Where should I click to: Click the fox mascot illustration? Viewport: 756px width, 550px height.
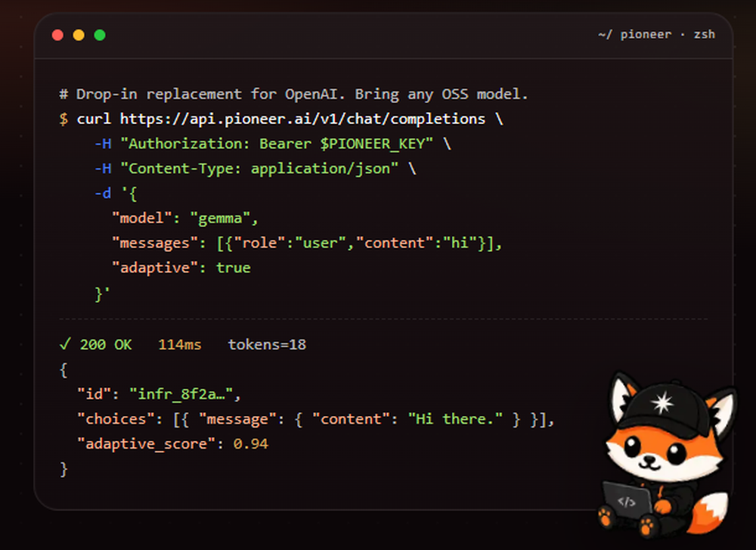(x=667, y=455)
